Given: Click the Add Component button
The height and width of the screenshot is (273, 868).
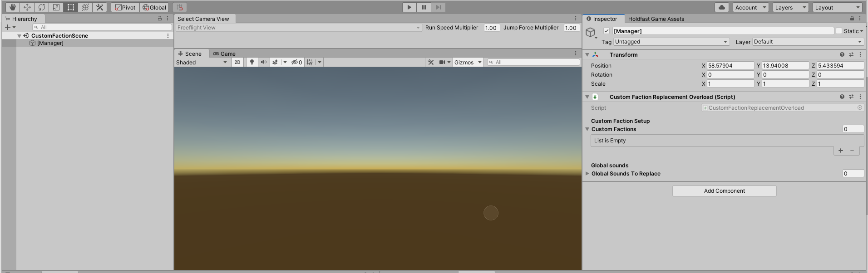Looking at the screenshot, I should coord(724,191).
